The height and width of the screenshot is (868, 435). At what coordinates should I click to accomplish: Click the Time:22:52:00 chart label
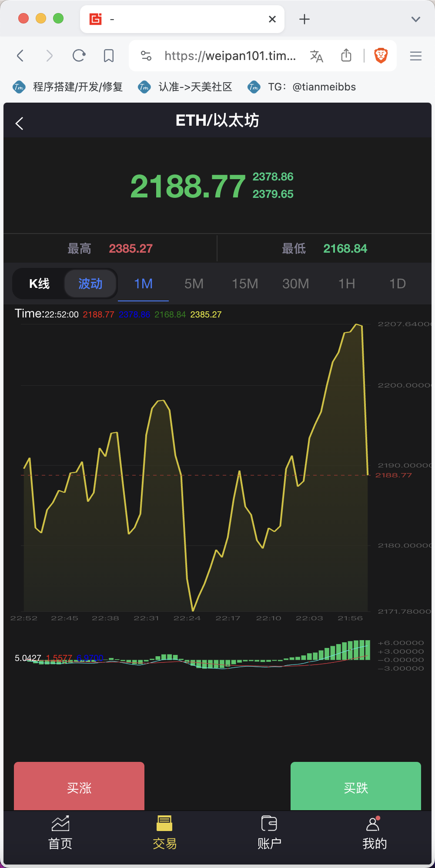47,314
